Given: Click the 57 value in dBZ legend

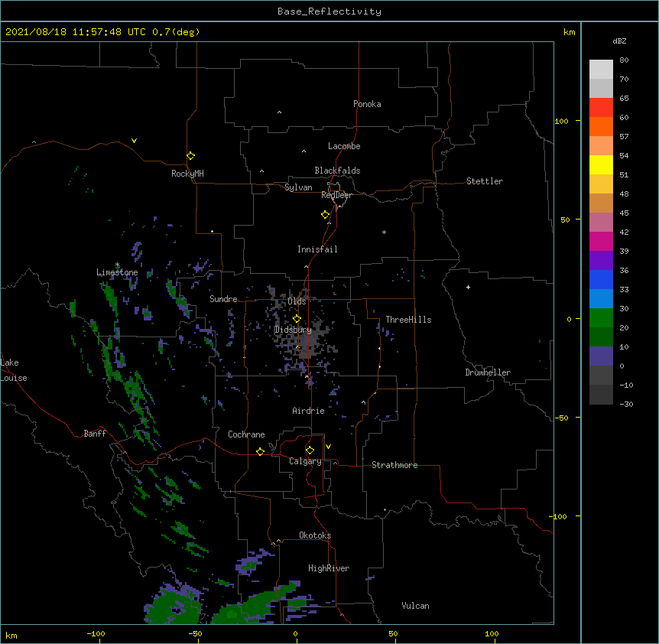Looking at the screenshot, I should click(624, 137).
